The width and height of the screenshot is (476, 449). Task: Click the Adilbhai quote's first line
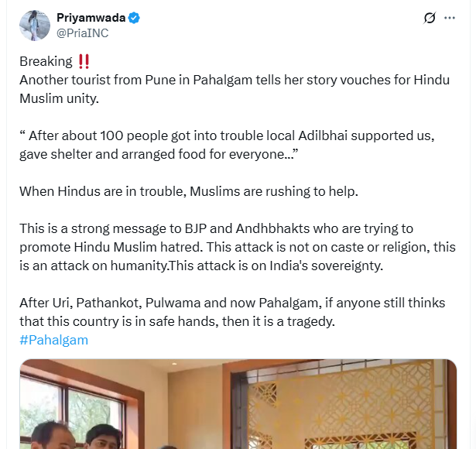[227, 135]
